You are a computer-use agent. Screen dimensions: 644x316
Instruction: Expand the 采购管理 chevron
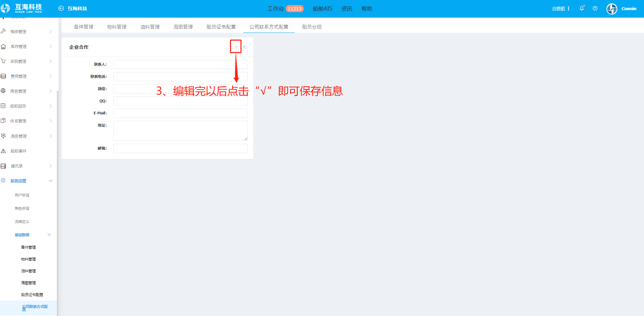51,61
